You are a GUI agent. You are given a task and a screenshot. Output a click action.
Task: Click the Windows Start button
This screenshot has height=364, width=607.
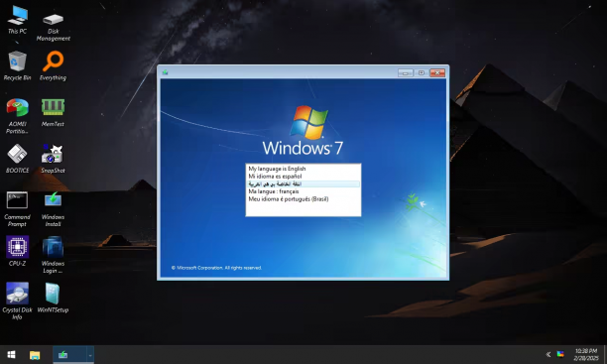pos(11,355)
